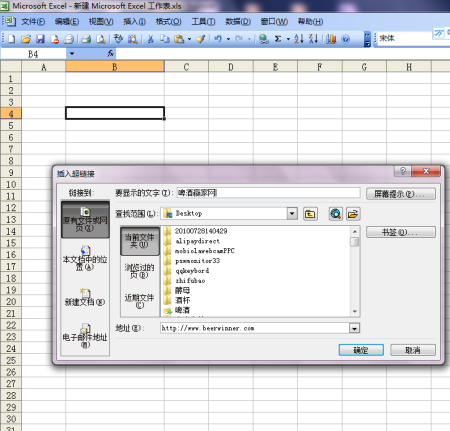Click the 取消 Cancel button
This screenshot has width=450, height=431.
point(413,350)
